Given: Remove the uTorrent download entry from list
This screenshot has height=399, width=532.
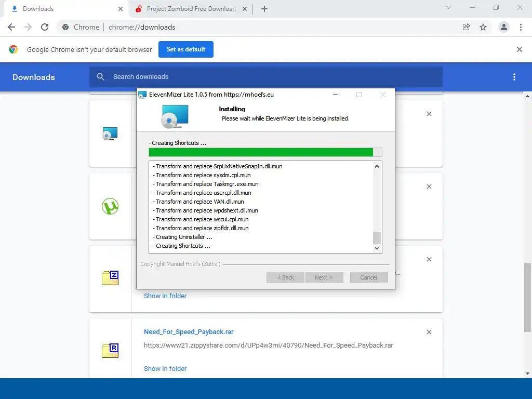Looking at the screenshot, I should click(429, 187).
